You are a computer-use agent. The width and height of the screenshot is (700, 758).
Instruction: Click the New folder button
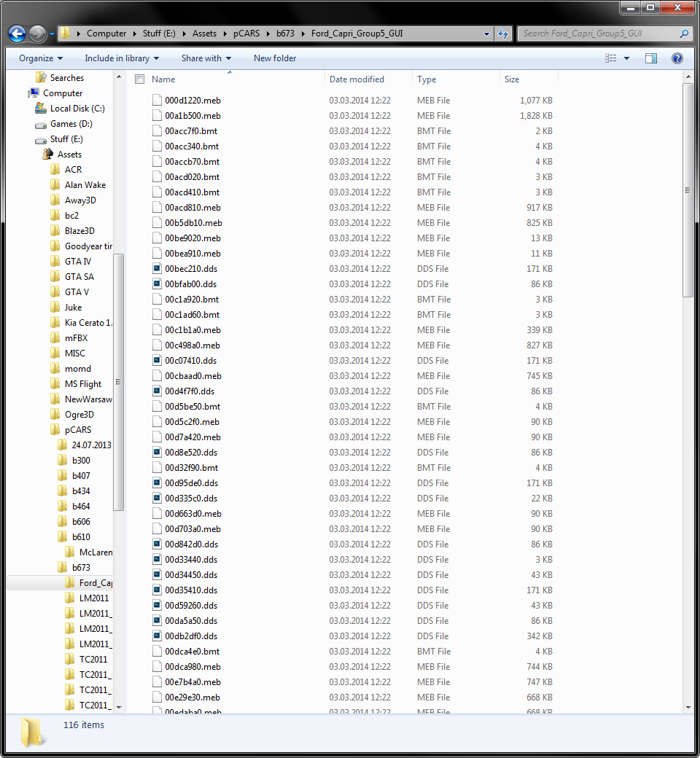tap(275, 58)
